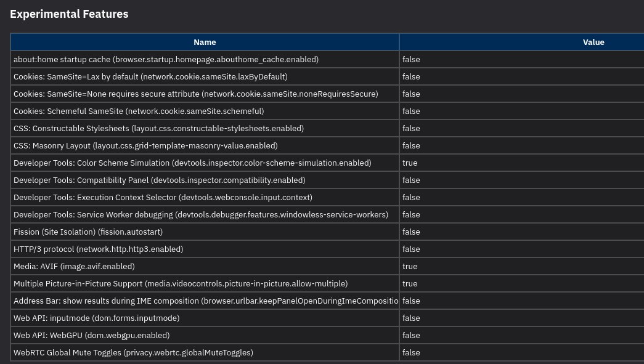The width and height of the screenshot is (644, 364).
Task: Click the false value for Masonry Layout
Action: tap(411, 146)
